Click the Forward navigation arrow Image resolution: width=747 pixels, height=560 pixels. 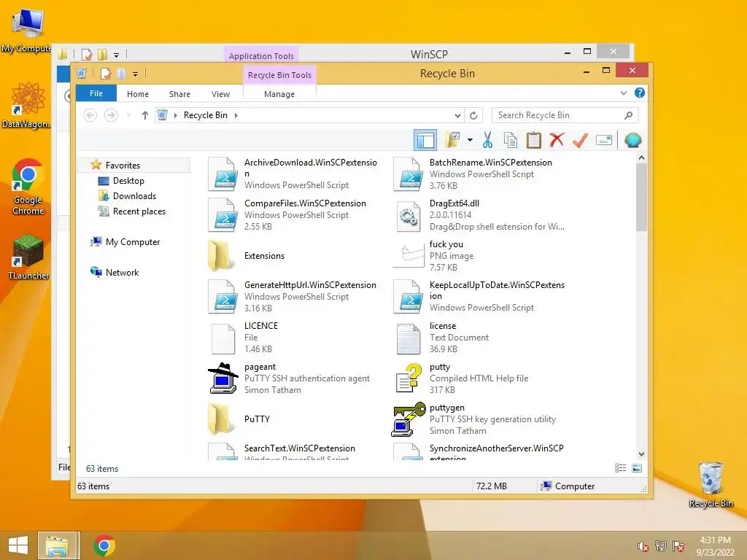coord(111,114)
